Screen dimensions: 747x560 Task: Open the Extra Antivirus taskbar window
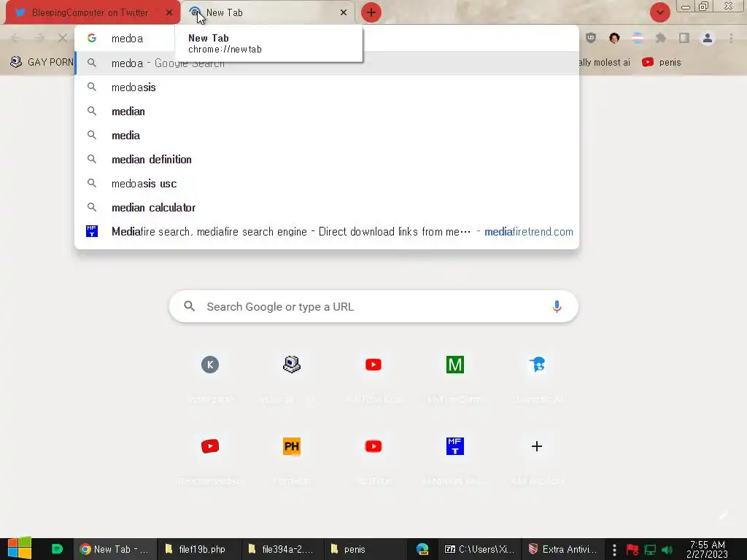pyautogui.click(x=563, y=549)
